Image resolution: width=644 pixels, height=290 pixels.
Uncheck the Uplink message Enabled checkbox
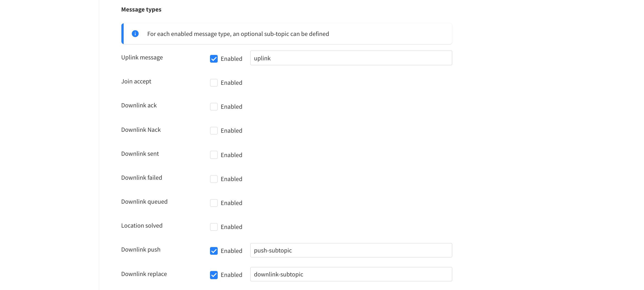click(214, 59)
